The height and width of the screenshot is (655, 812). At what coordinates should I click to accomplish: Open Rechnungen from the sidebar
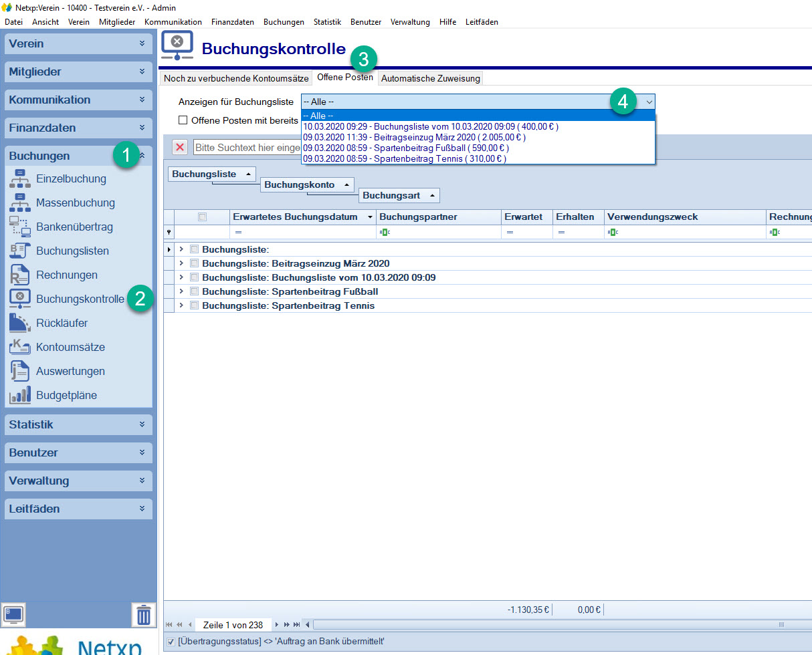click(x=66, y=275)
